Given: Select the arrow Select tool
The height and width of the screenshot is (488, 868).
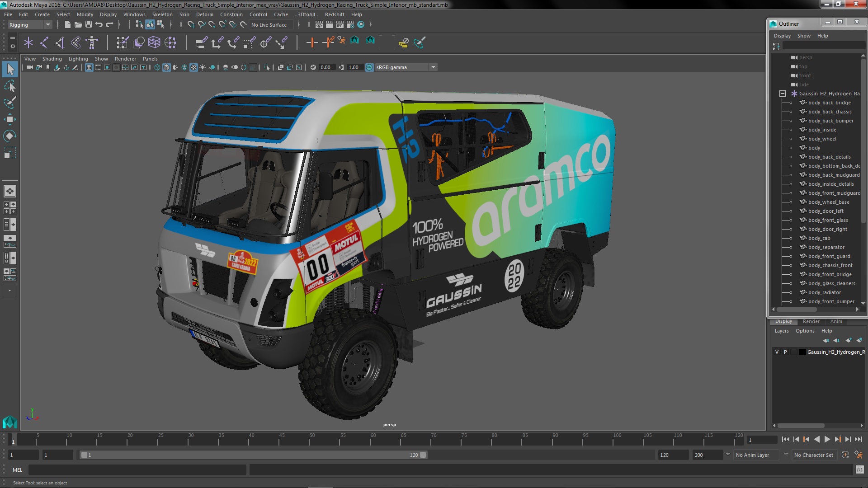Looking at the screenshot, I should [x=10, y=69].
